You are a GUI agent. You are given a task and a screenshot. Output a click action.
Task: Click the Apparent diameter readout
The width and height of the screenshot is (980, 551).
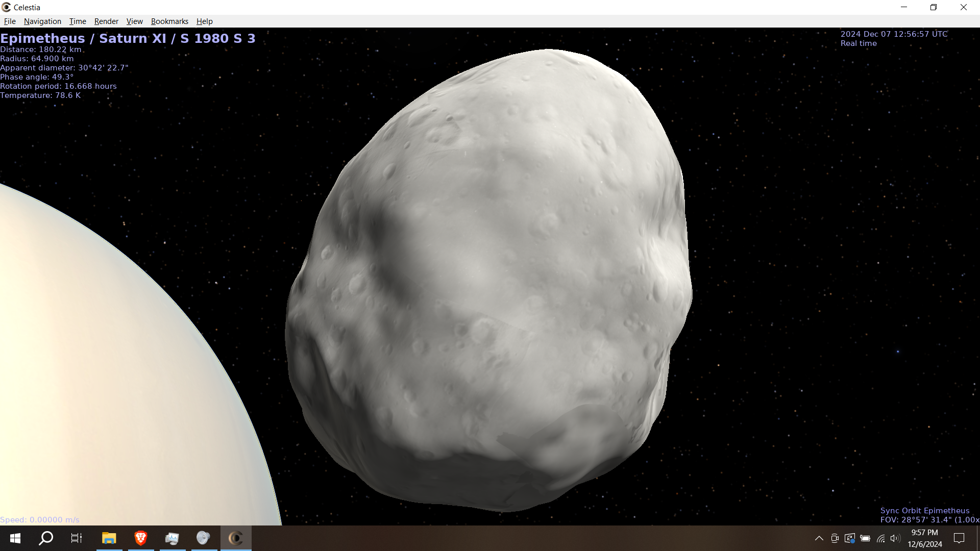point(64,68)
